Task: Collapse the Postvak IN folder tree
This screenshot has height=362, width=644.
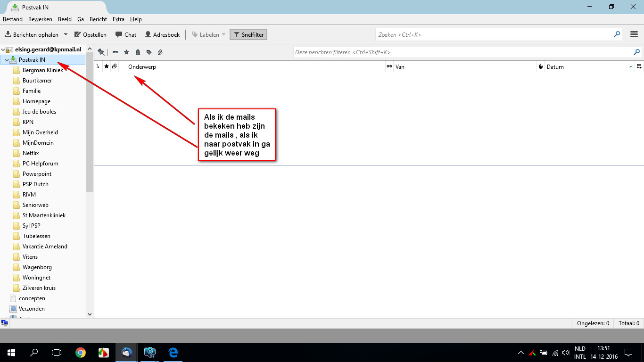Action: (7, 60)
